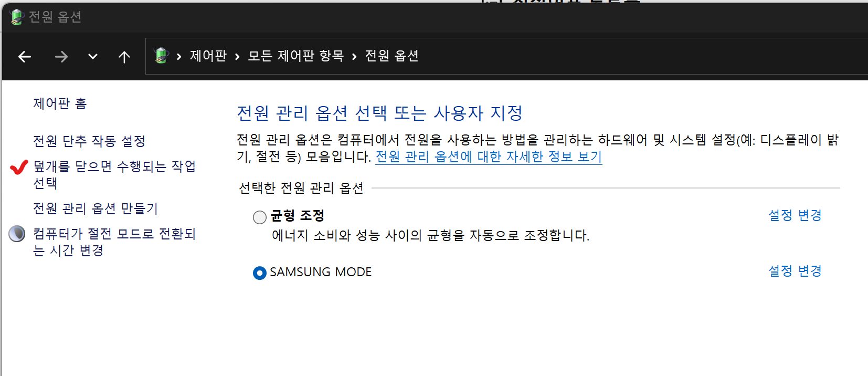Open recent locations dropdown chevron

pos(93,57)
